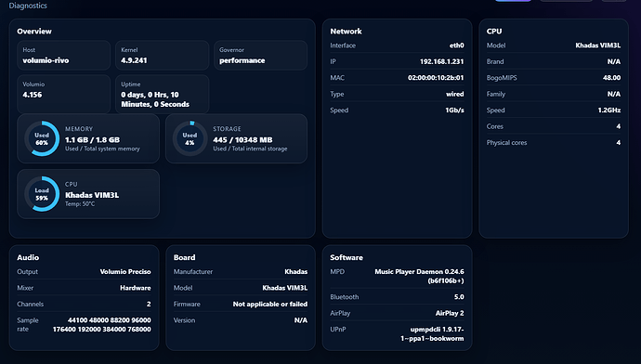
Task: Click the Uptime card
Action: point(163,94)
